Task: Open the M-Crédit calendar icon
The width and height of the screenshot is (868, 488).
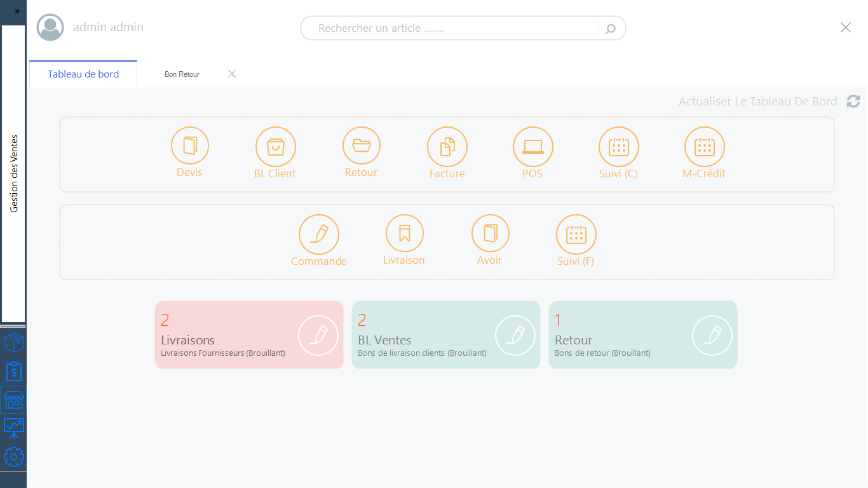Action: click(x=704, y=147)
